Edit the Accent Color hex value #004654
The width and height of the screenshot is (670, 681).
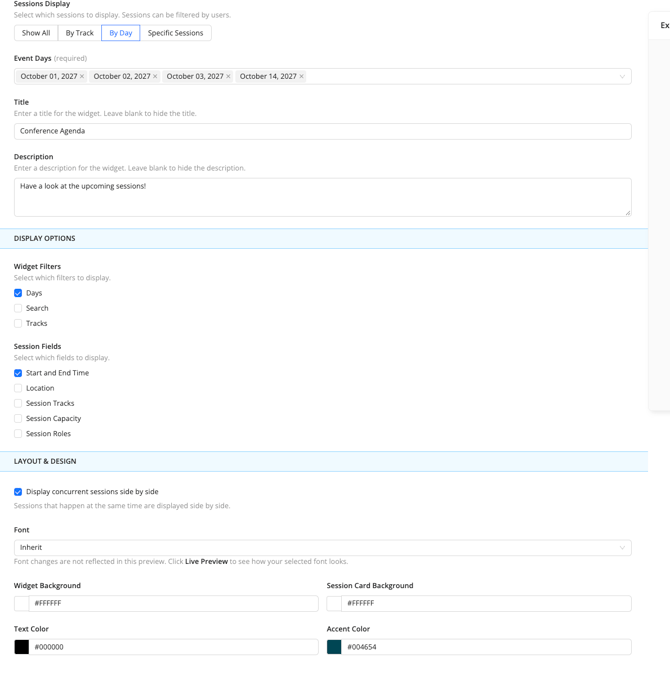point(486,647)
